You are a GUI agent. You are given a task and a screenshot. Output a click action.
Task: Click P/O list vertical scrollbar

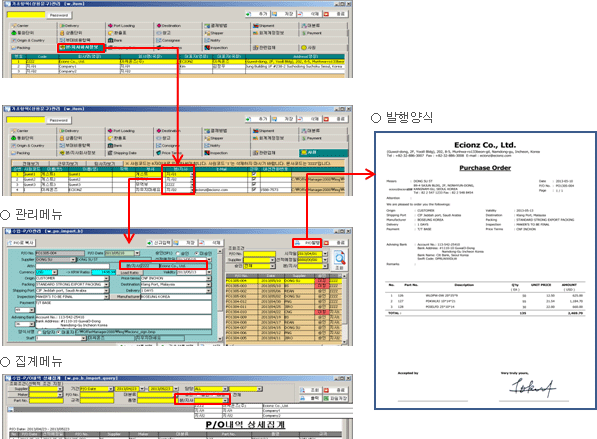click(345, 309)
